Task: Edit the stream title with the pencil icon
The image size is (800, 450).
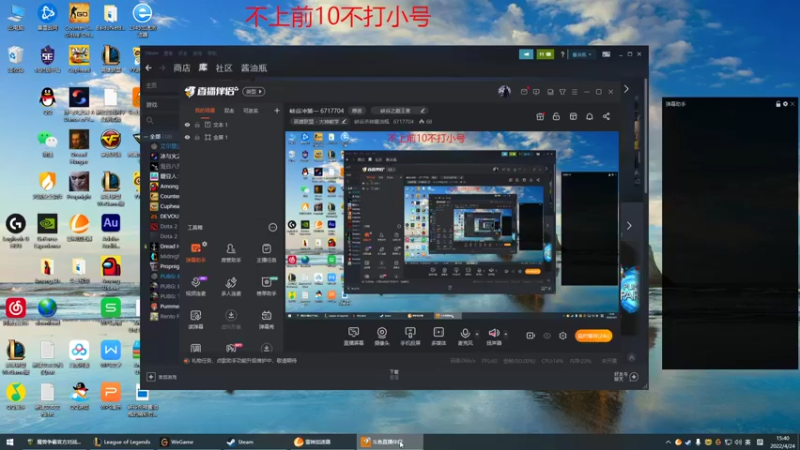Action: [422, 111]
